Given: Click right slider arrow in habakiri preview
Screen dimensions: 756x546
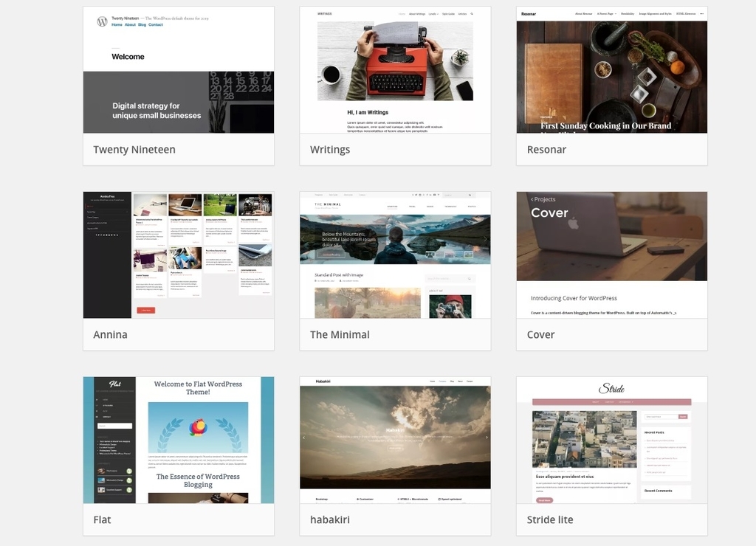Looking at the screenshot, I should (487, 438).
